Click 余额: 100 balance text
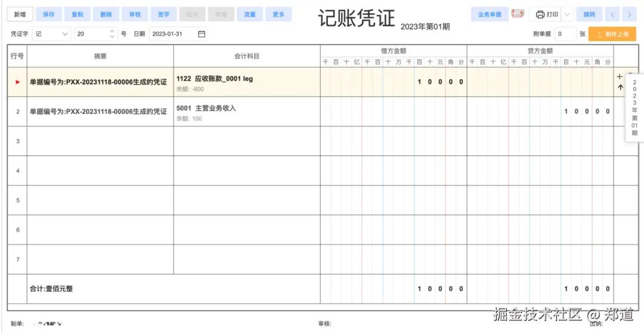 [189, 119]
